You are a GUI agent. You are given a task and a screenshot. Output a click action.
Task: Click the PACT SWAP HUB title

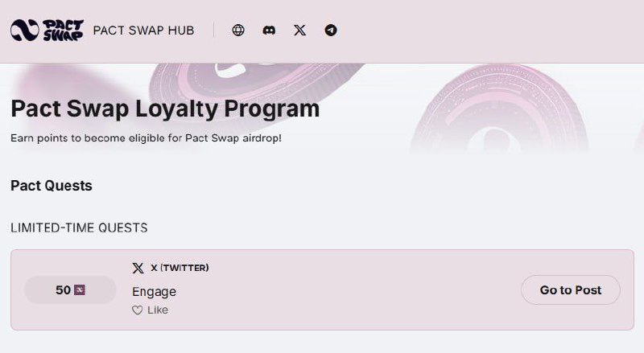pyautogui.click(x=143, y=31)
